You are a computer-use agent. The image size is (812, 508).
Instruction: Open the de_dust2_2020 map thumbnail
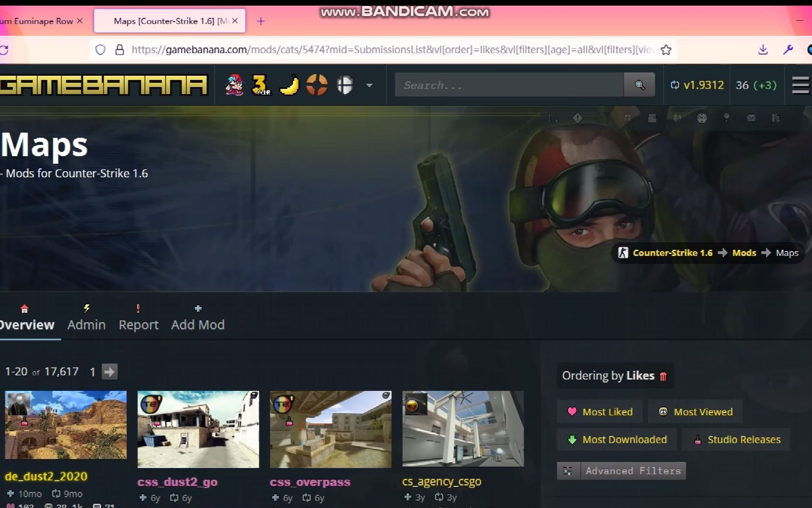[66, 425]
